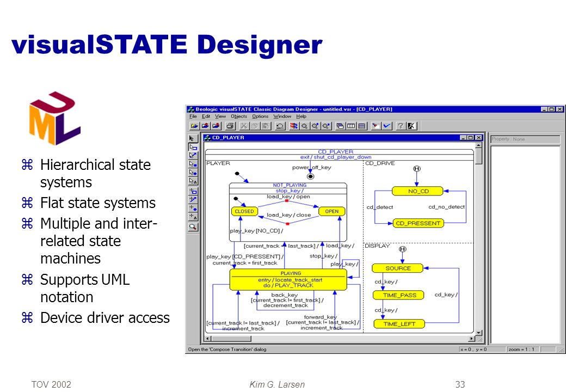Click the 'load_key / open' transition label
This screenshot has height=392, width=566.
tap(288, 197)
